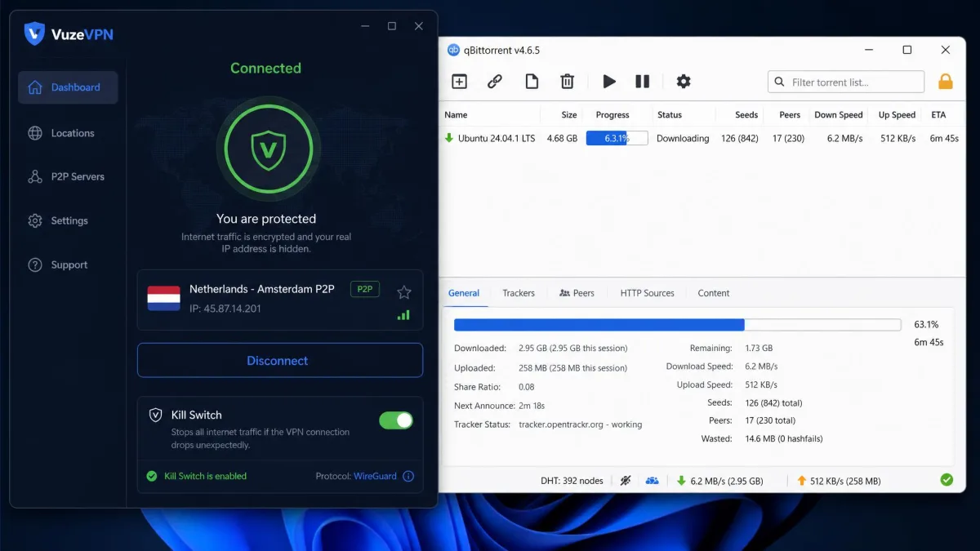Image resolution: width=980 pixels, height=551 pixels.
Task: Click the Dashboard home icon
Action: [x=34, y=87]
